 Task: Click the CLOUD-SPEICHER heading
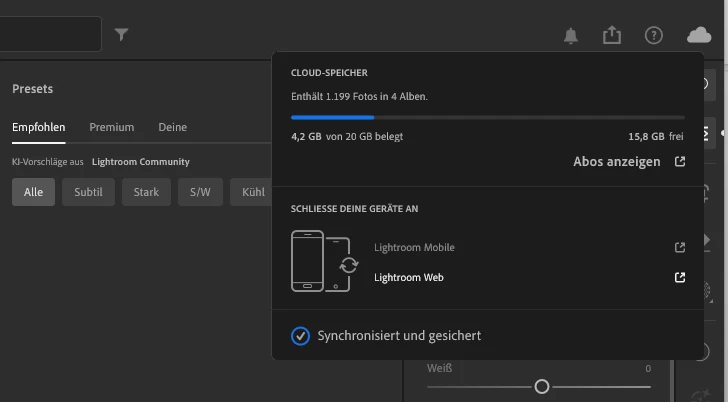click(x=329, y=73)
